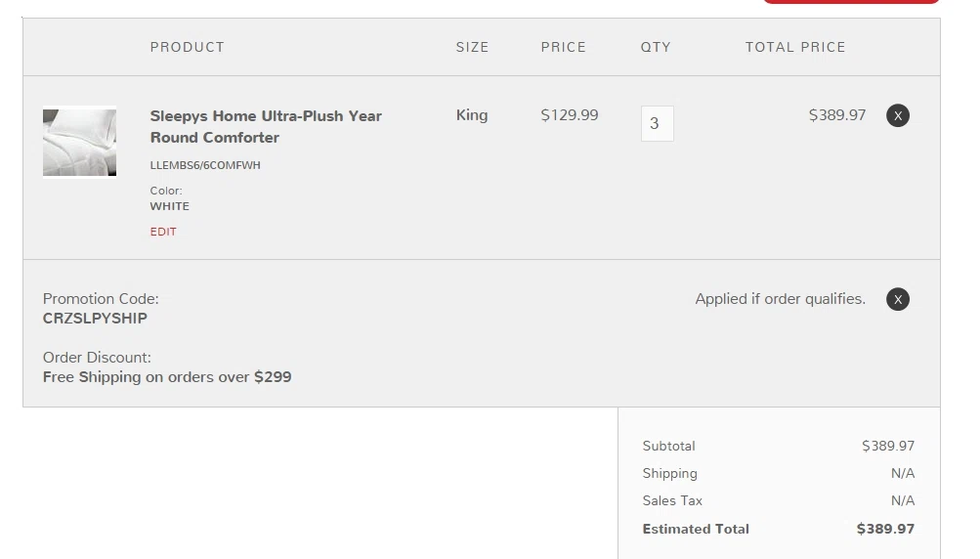Click the SIZE column header
Viewport: 980px width, 559px height.
coord(472,47)
